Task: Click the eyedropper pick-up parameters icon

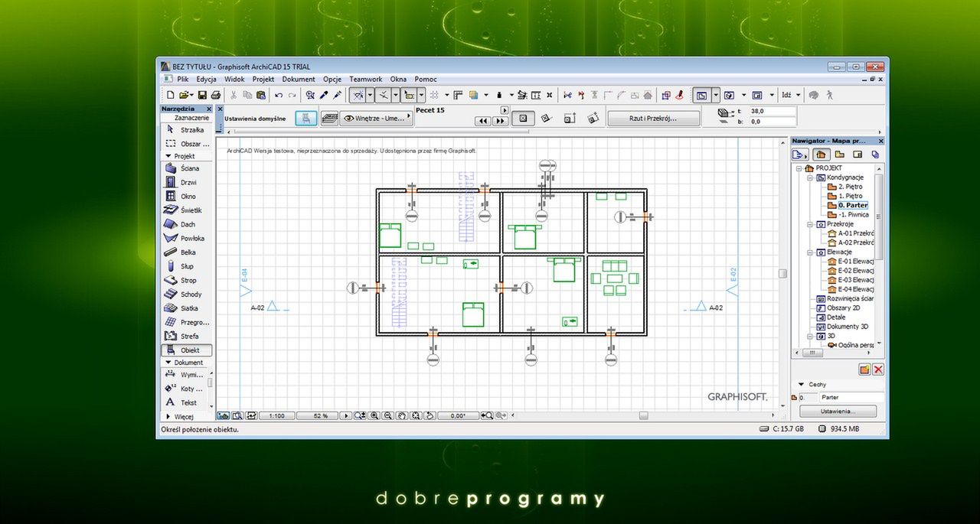Action: click(x=324, y=95)
